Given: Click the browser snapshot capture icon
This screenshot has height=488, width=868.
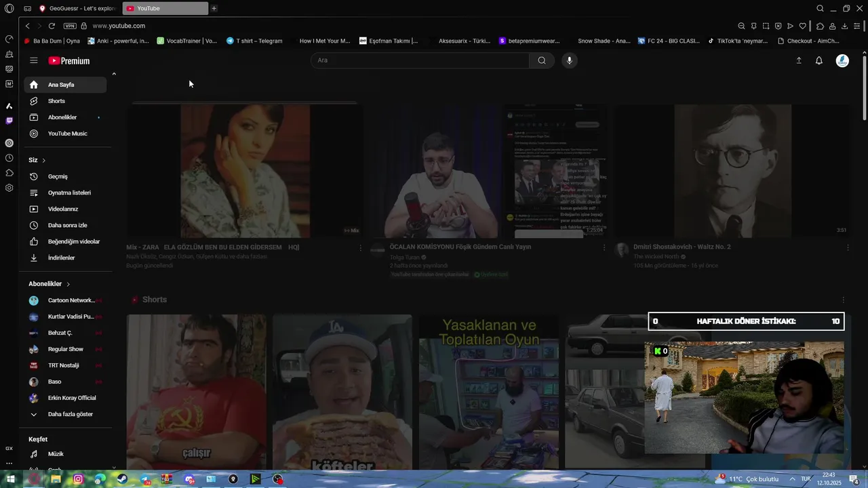Looking at the screenshot, I should pyautogui.click(x=766, y=26).
